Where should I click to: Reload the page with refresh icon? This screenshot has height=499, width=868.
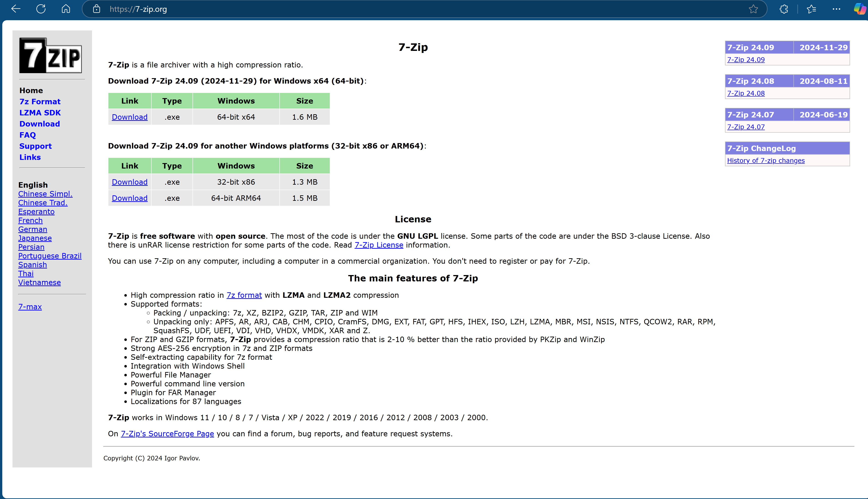click(x=41, y=9)
